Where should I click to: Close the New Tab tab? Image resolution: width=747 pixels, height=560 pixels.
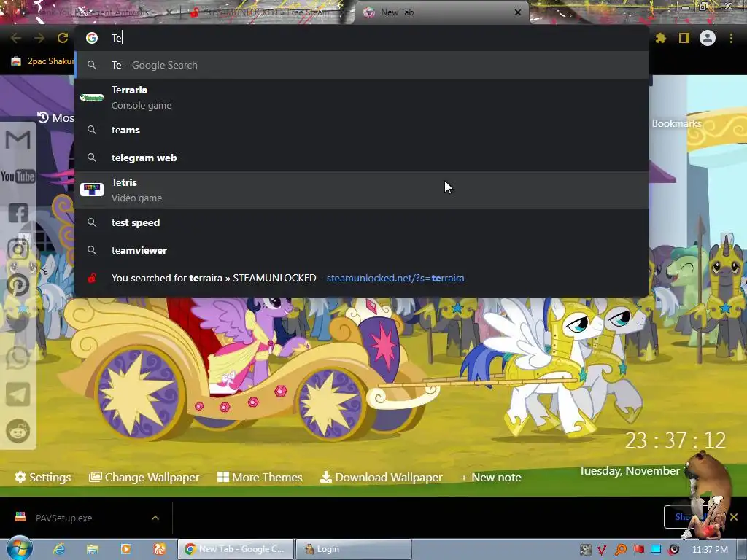click(x=518, y=12)
